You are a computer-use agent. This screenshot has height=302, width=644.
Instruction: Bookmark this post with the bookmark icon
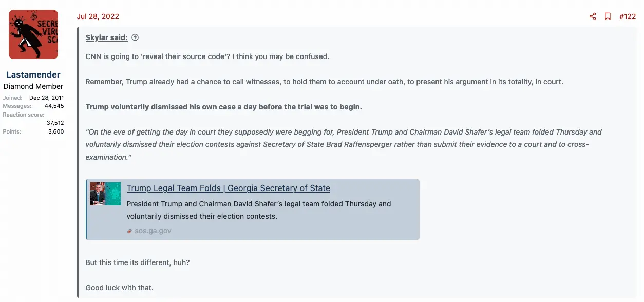point(608,16)
